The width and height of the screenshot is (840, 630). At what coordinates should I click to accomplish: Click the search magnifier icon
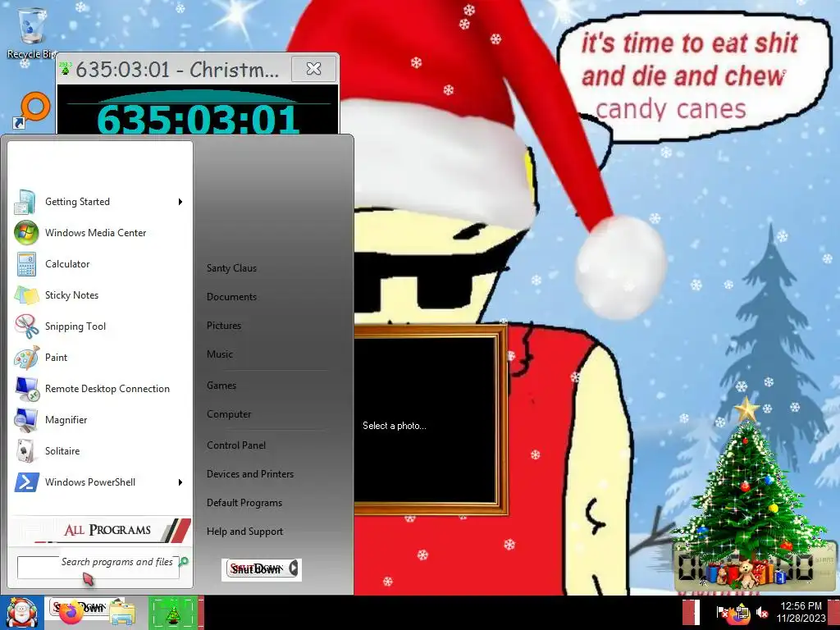point(184,561)
